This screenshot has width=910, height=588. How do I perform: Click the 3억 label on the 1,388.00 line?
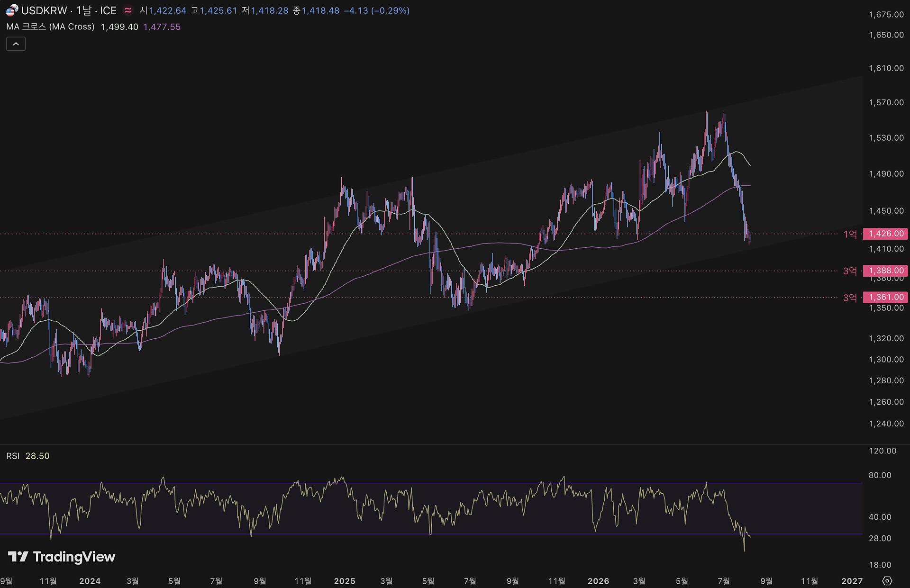(850, 271)
